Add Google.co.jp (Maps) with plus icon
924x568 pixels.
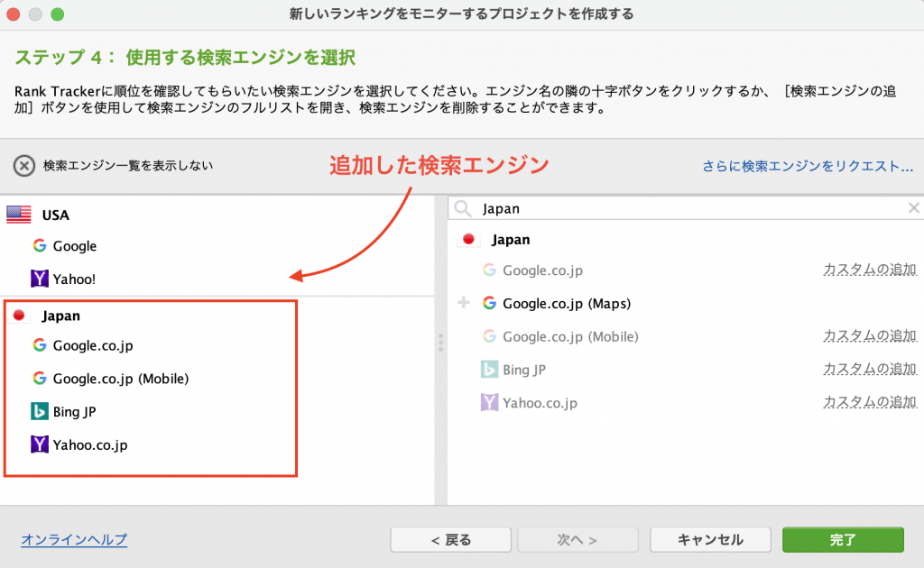464,303
